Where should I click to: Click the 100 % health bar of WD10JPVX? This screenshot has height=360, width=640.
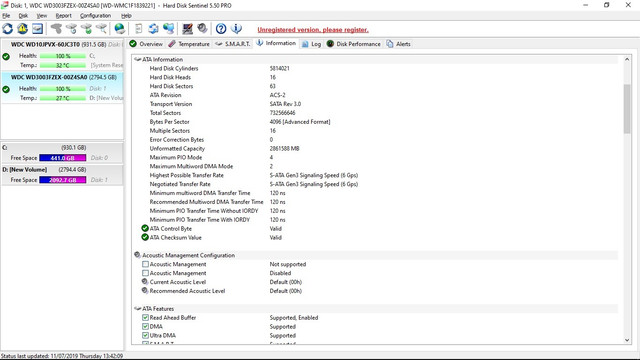point(63,56)
